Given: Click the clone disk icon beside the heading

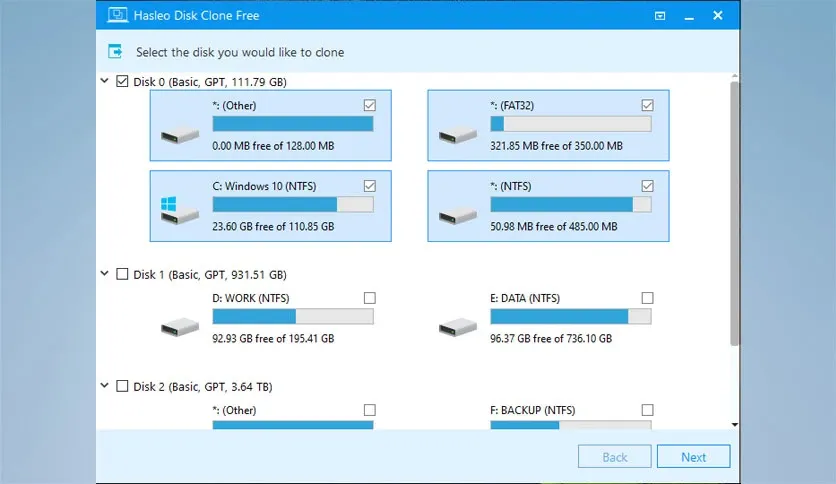Looking at the screenshot, I should (115, 51).
